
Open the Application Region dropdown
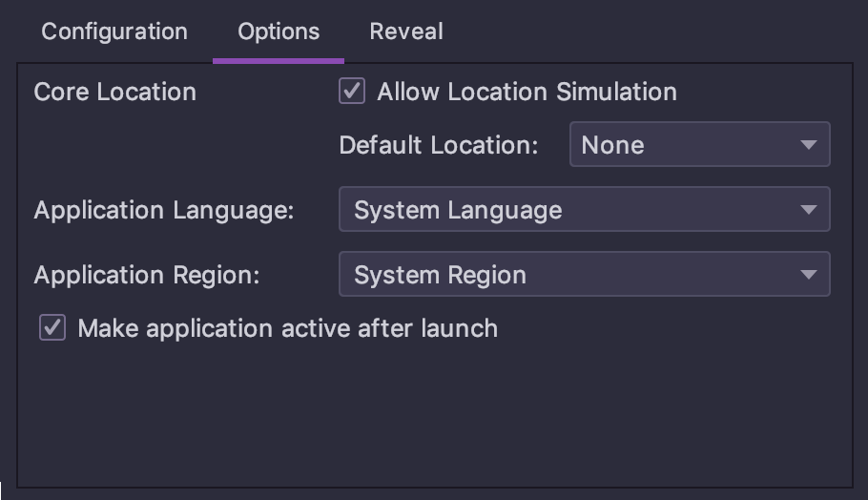point(585,274)
